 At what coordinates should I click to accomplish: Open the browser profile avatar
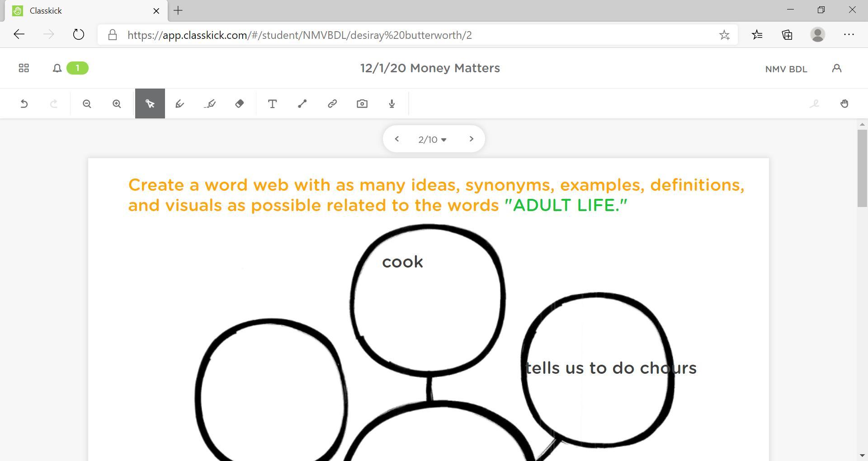[817, 35]
